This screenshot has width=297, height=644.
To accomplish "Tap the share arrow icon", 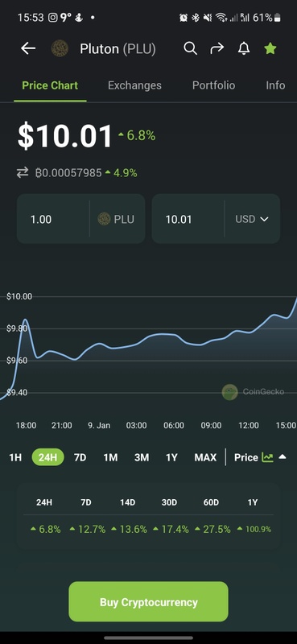I will pos(217,48).
